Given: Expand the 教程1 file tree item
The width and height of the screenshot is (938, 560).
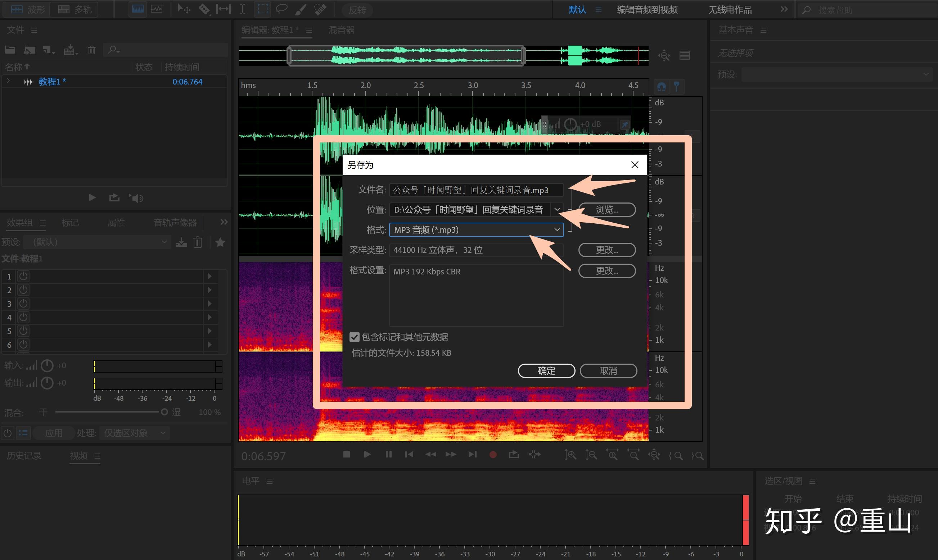Looking at the screenshot, I should [x=8, y=81].
